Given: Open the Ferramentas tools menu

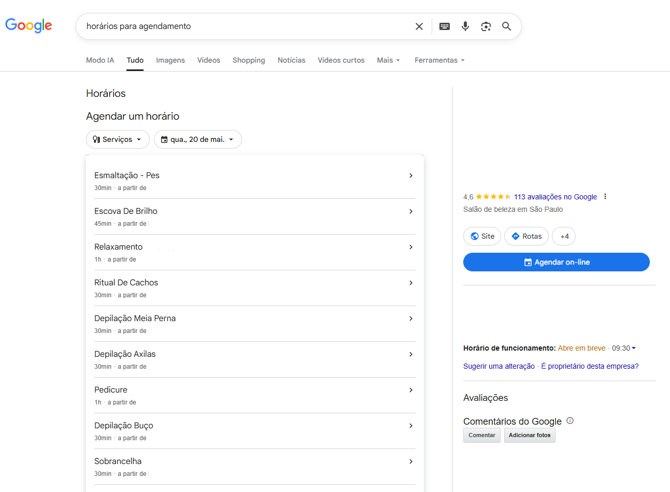Looking at the screenshot, I should pos(439,60).
